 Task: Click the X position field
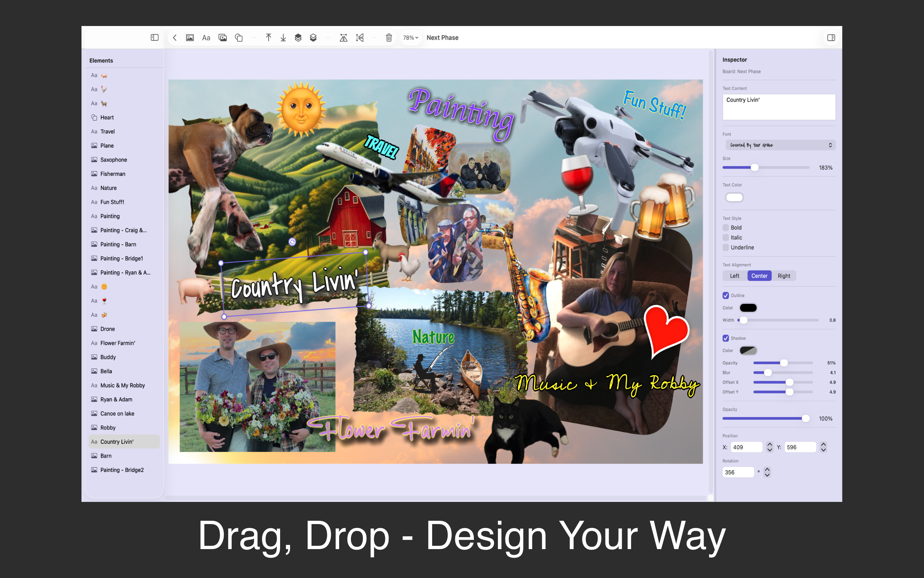[746, 447]
